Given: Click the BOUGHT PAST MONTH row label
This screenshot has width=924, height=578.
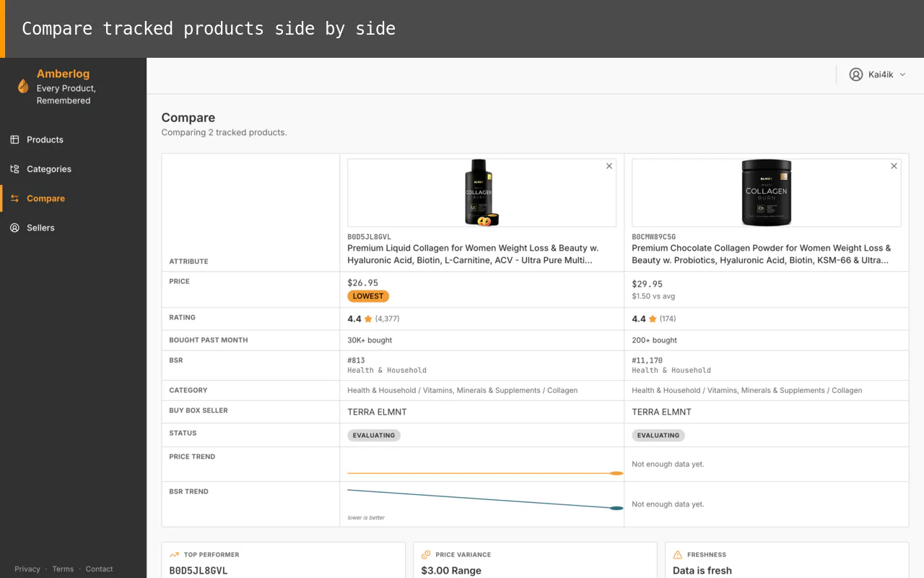Looking at the screenshot, I should pos(209,340).
